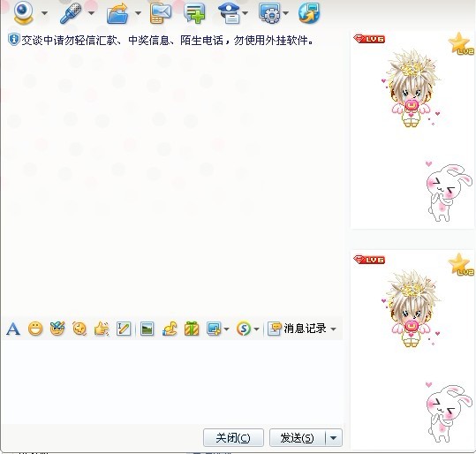The height and width of the screenshot is (454, 476).
Task: Insert a picture using the image icon
Action: pos(147,329)
